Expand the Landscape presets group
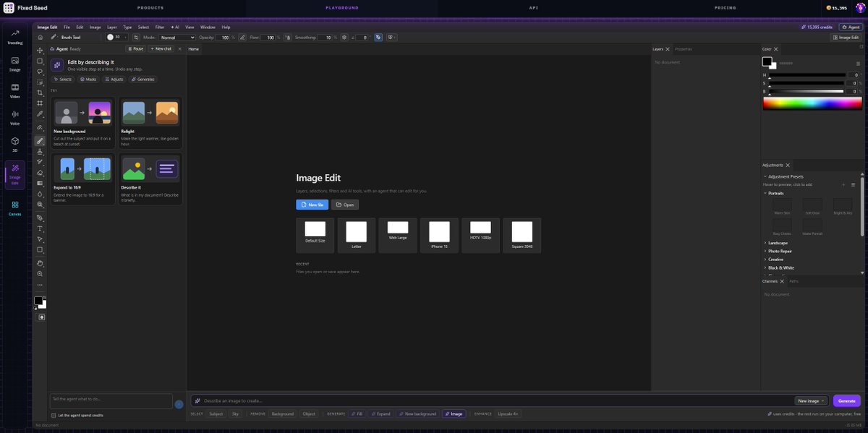Image resolution: width=868 pixels, height=433 pixels. tap(778, 243)
